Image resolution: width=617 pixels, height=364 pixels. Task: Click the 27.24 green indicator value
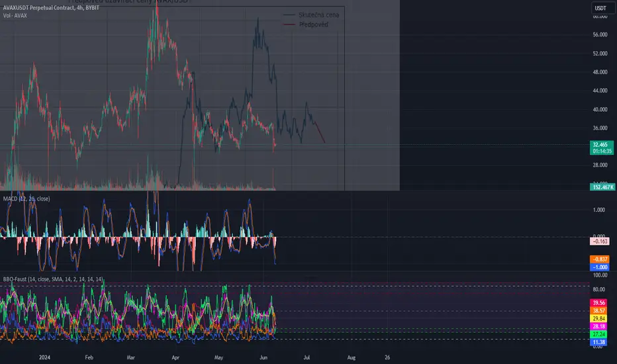pos(598,334)
